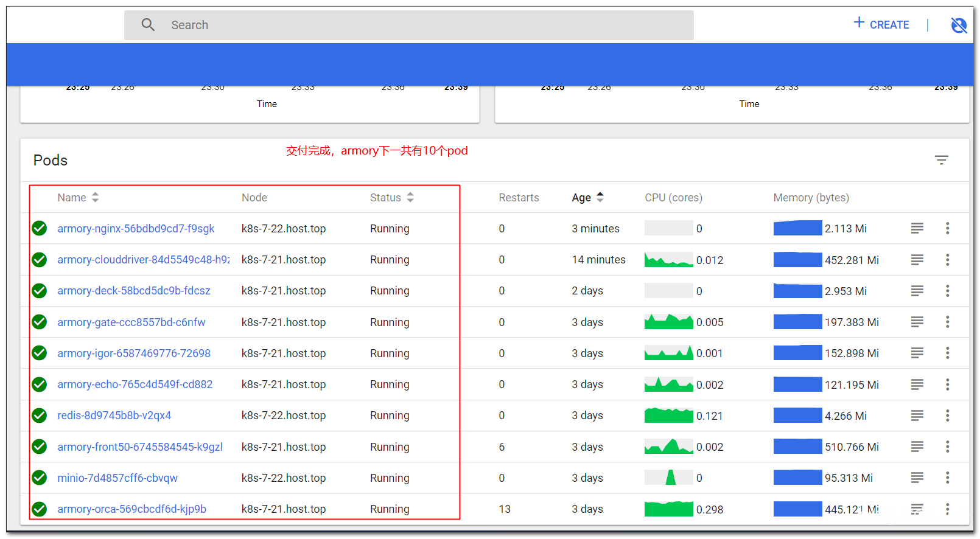Screen dimensions: 980x539
Task: View logs icon for armory-front50 pod
Action: (x=917, y=447)
